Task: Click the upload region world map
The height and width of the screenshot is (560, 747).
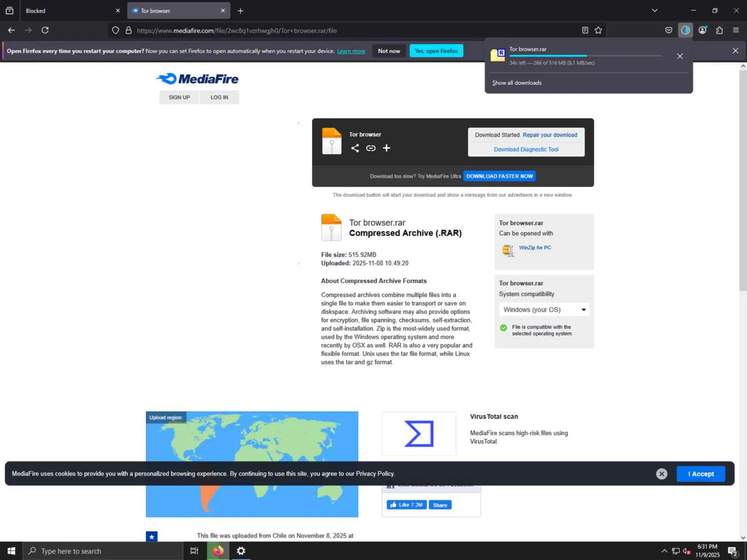Action: pyautogui.click(x=252, y=464)
